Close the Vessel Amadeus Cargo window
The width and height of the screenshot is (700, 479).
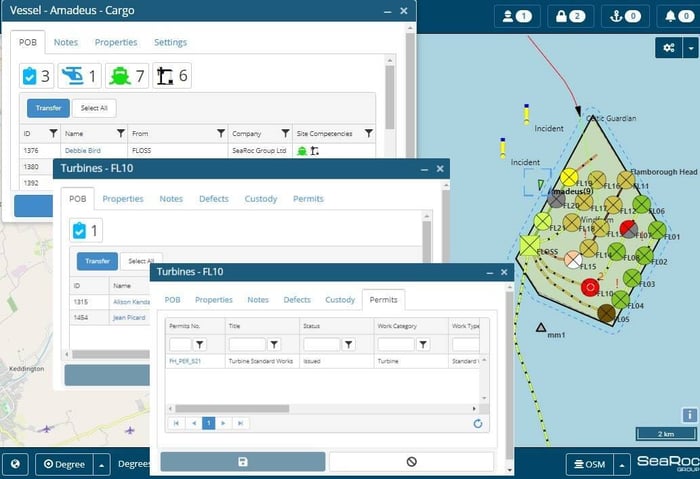click(x=404, y=11)
